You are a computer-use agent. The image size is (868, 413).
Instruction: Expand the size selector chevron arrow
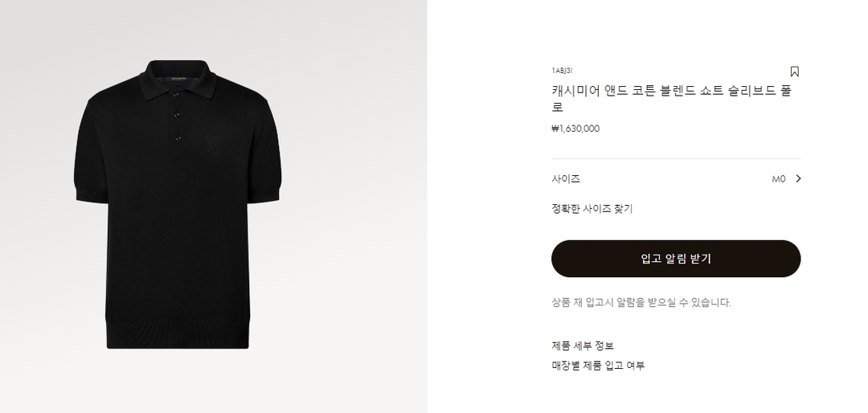[x=798, y=179]
